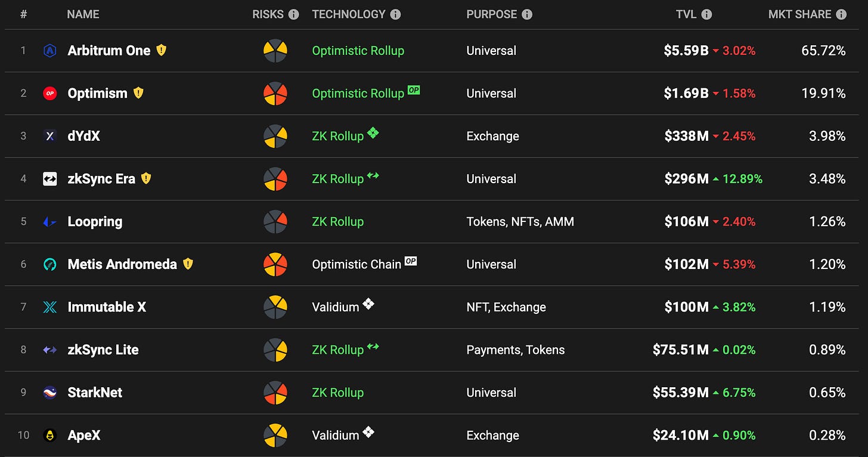Click the zkSync badge on zkSync Lite row

pos(373,347)
